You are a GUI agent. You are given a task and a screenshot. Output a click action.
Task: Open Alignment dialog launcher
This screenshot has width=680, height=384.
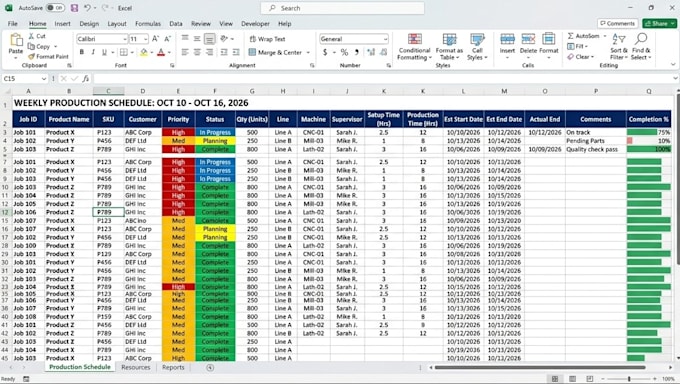[312, 66]
